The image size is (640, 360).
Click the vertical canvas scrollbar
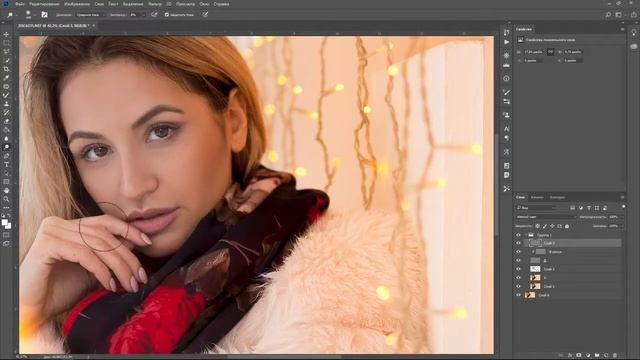tap(496, 184)
